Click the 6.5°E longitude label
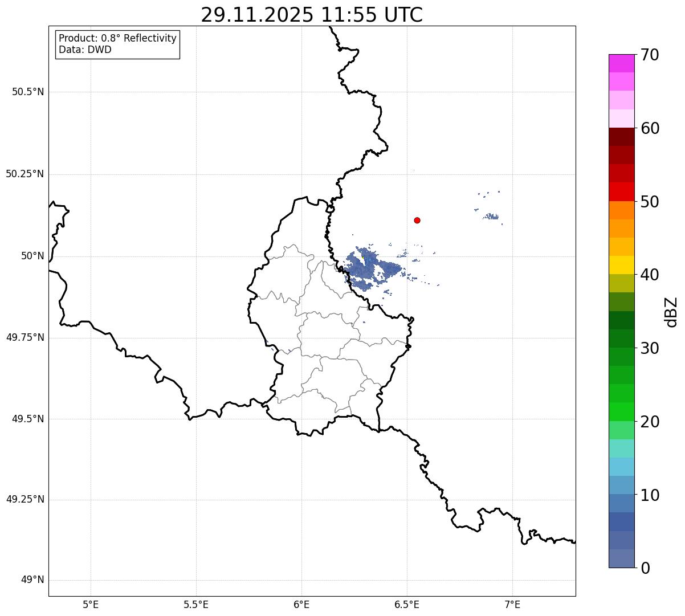The width and height of the screenshot is (685, 616). pyautogui.click(x=407, y=605)
